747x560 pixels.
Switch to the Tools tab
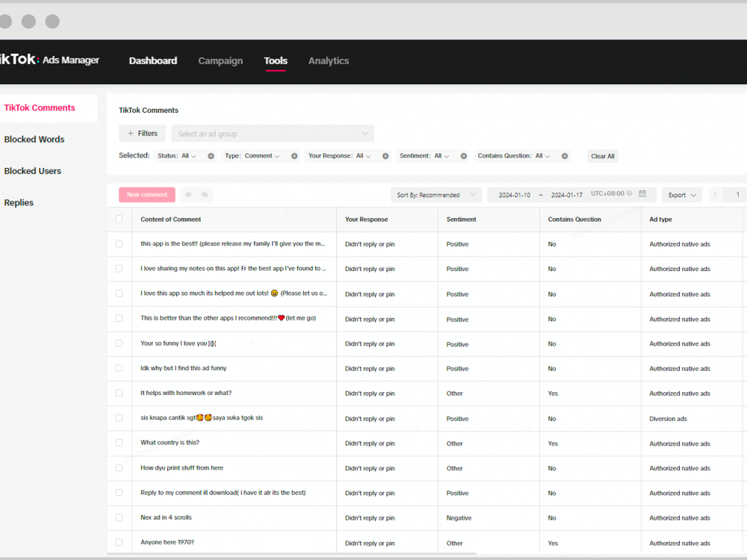click(276, 61)
